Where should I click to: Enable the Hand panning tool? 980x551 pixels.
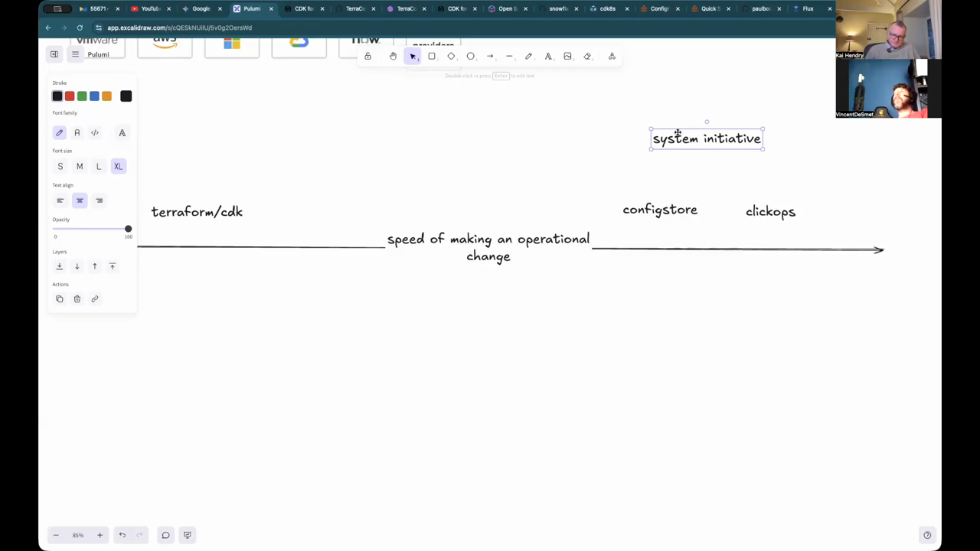tap(393, 56)
